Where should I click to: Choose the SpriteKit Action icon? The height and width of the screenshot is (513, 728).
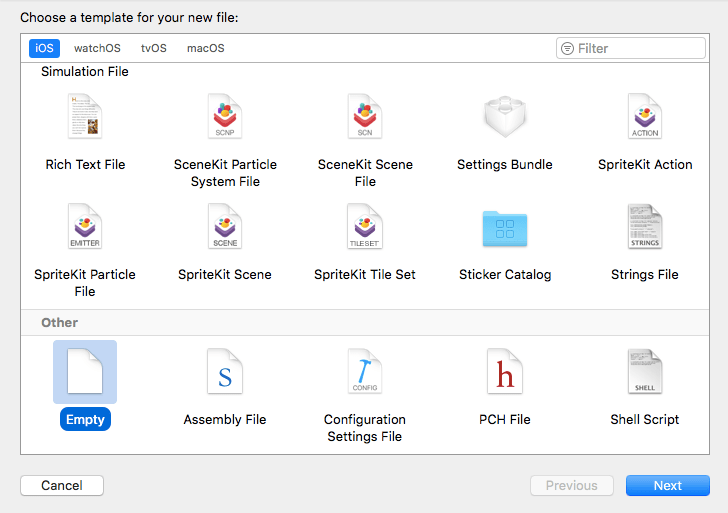coord(645,116)
